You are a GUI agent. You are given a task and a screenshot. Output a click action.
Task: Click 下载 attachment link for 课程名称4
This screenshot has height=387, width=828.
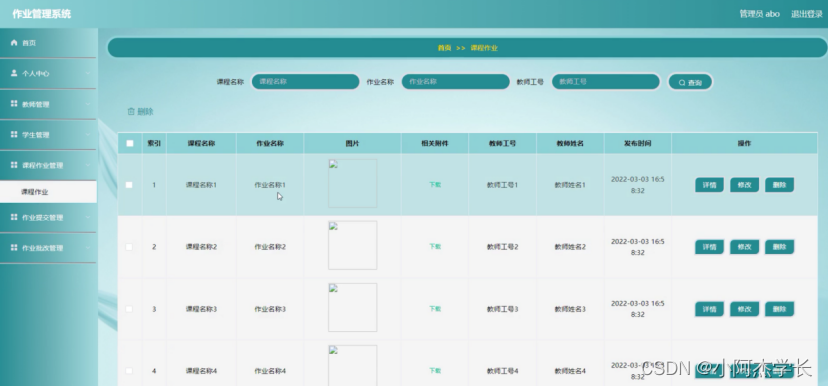435,371
